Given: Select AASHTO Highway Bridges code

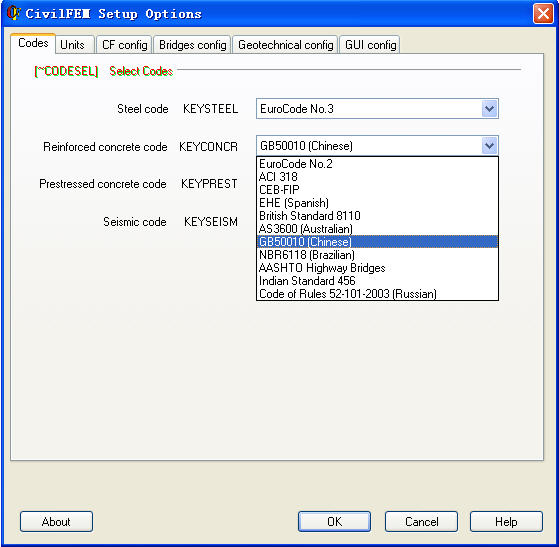Looking at the screenshot, I should pos(377,268).
